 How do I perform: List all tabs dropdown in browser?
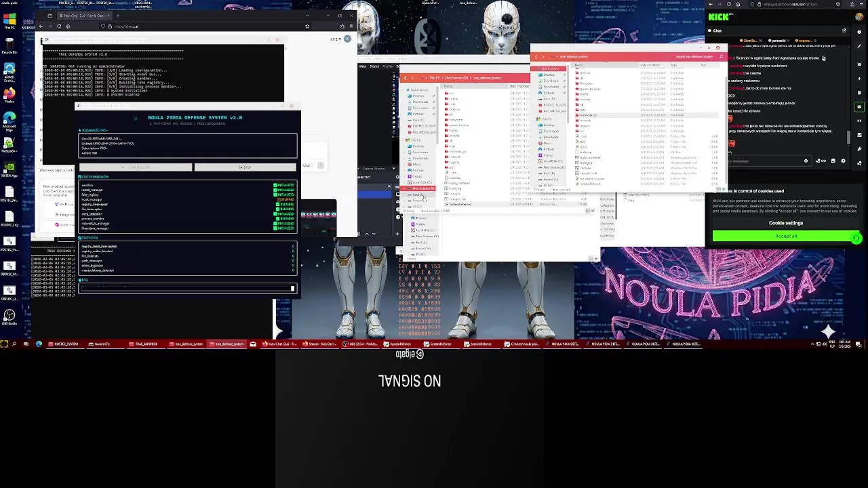pos(307,16)
